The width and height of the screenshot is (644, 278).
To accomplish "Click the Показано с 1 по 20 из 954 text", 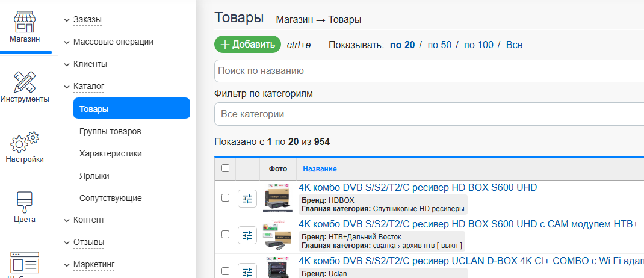I will pos(272,142).
